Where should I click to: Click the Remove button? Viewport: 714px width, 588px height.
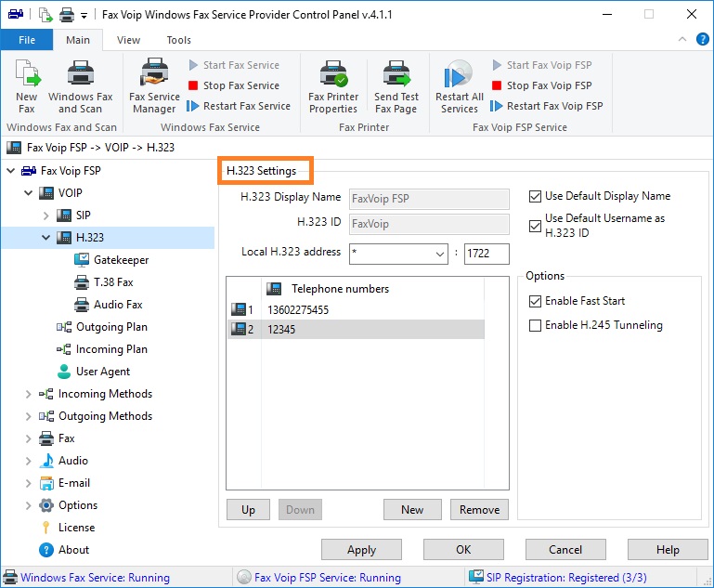pos(479,510)
